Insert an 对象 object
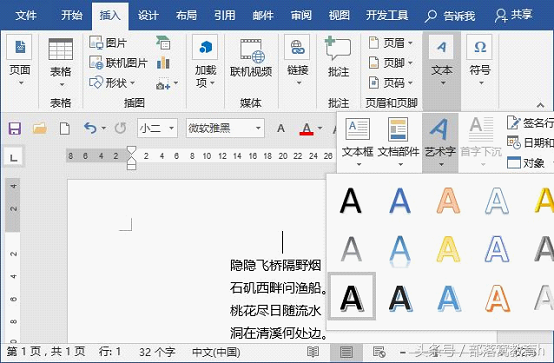 (x=526, y=163)
